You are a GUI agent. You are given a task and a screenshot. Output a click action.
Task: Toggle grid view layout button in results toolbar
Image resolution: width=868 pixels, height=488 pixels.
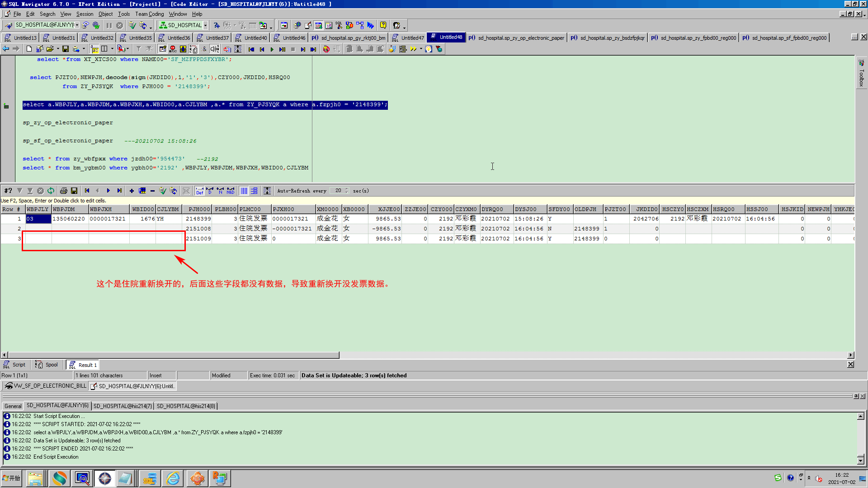click(x=244, y=191)
